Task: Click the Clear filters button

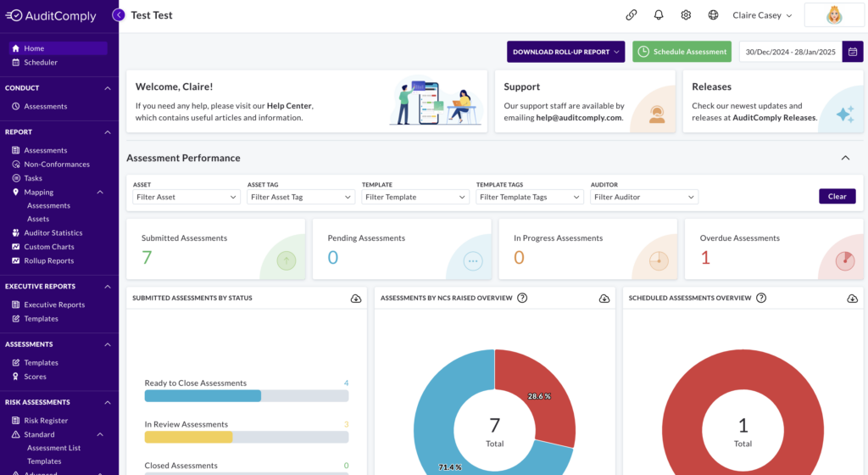Action: 837,196
